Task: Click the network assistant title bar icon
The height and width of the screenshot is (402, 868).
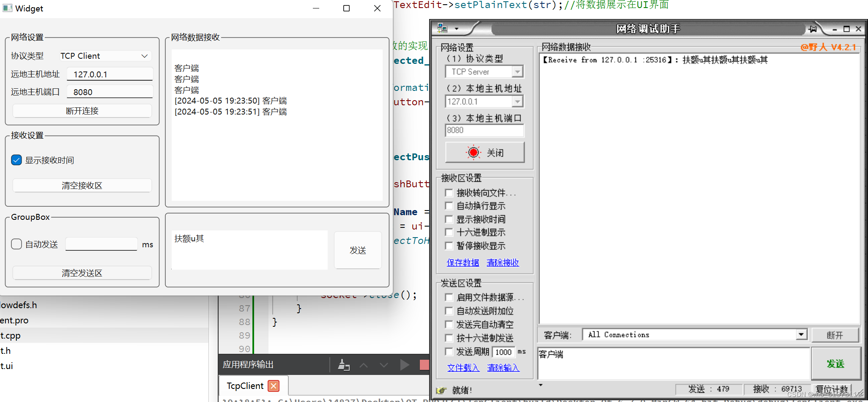Action: [442, 28]
